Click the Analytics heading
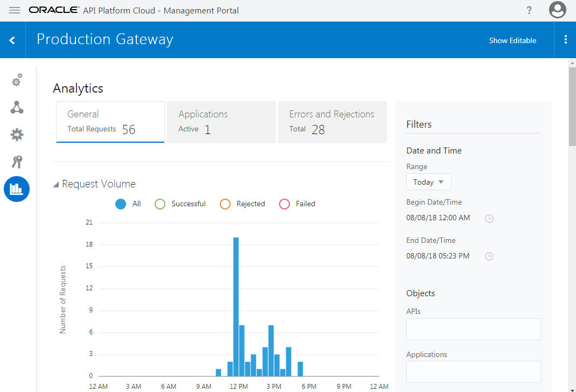 (x=78, y=88)
